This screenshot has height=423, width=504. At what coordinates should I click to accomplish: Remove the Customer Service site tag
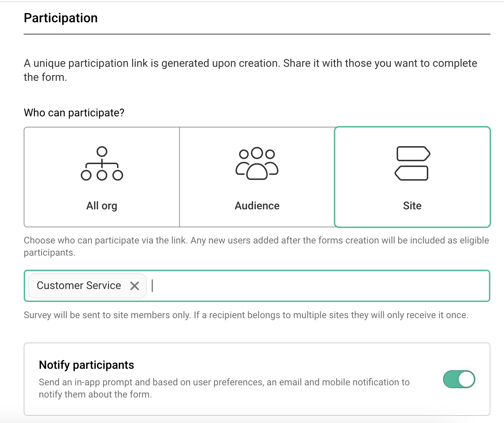(135, 286)
